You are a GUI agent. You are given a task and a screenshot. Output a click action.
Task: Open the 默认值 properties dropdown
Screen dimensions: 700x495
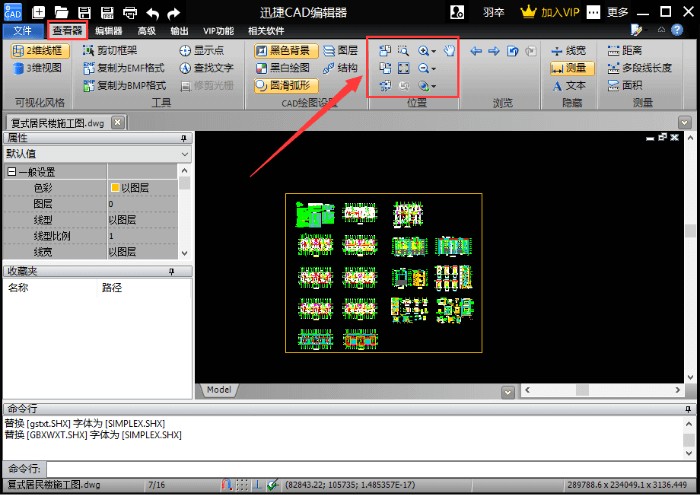coord(97,154)
